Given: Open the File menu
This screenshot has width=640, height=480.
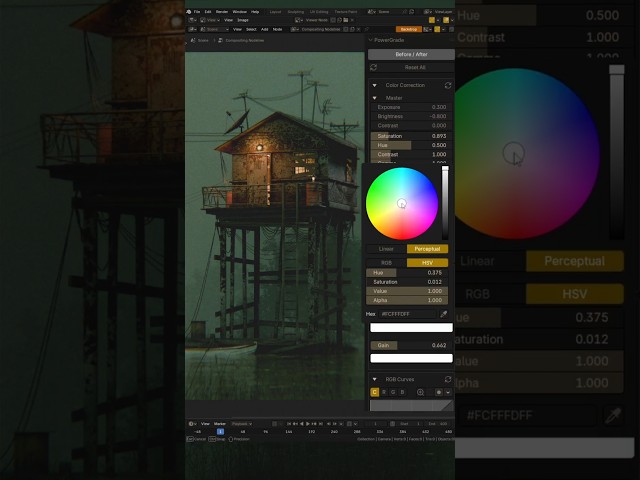Looking at the screenshot, I should 197,12.
